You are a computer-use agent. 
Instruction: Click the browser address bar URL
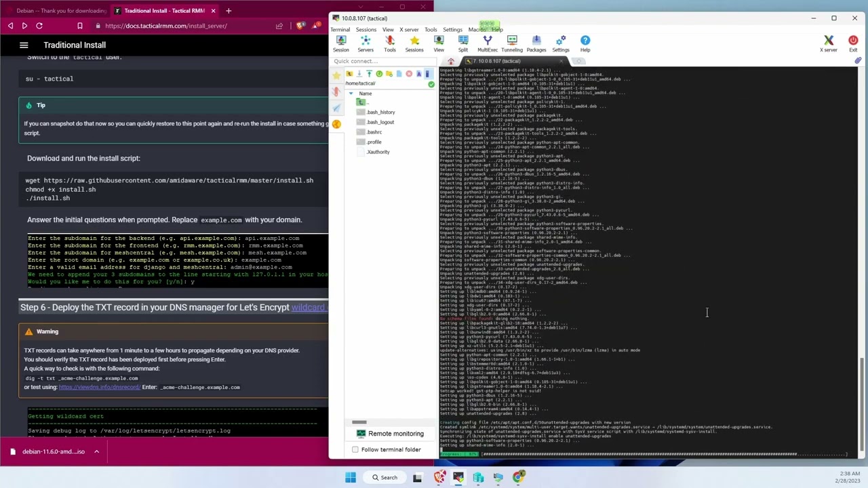click(x=165, y=26)
